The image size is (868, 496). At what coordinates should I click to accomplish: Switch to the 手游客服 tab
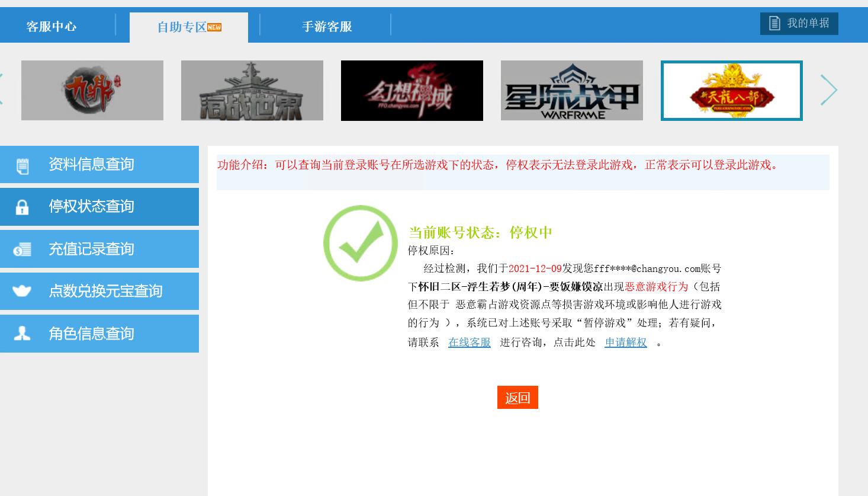327,27
